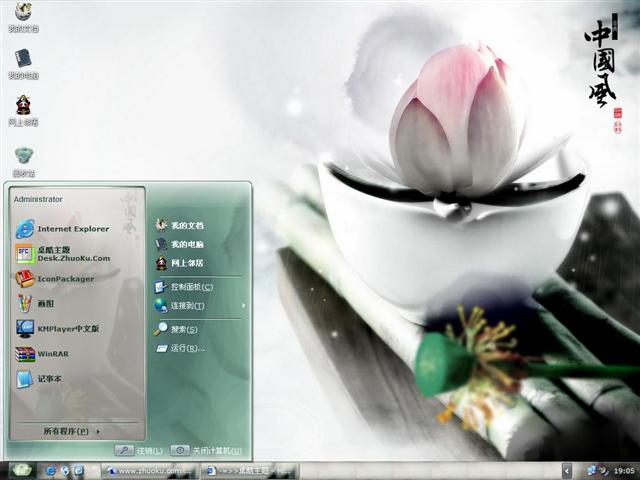Open 控制面板(C) Control Panel entry

(x=191, y=287)
